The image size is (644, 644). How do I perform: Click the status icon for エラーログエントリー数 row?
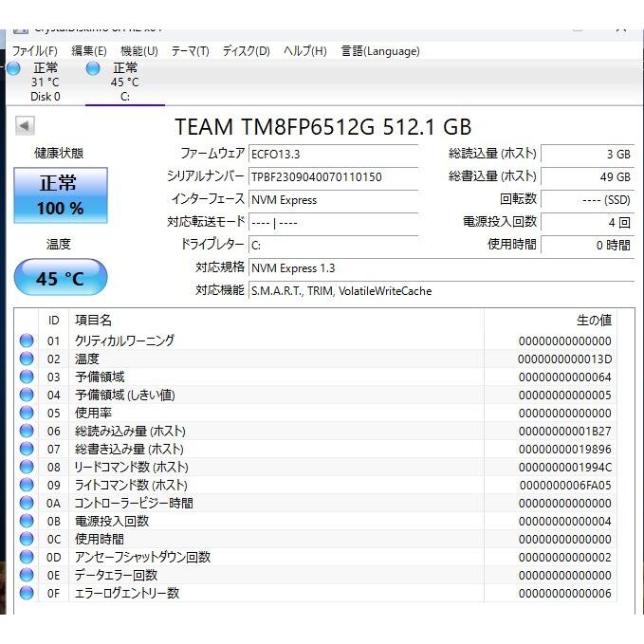pyautogui.click(x=27, y=593)
